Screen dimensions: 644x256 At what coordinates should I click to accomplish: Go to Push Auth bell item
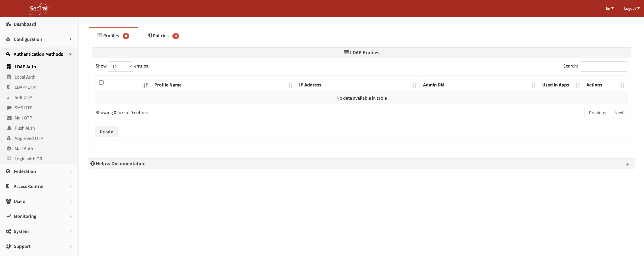(x=24, y=128)
